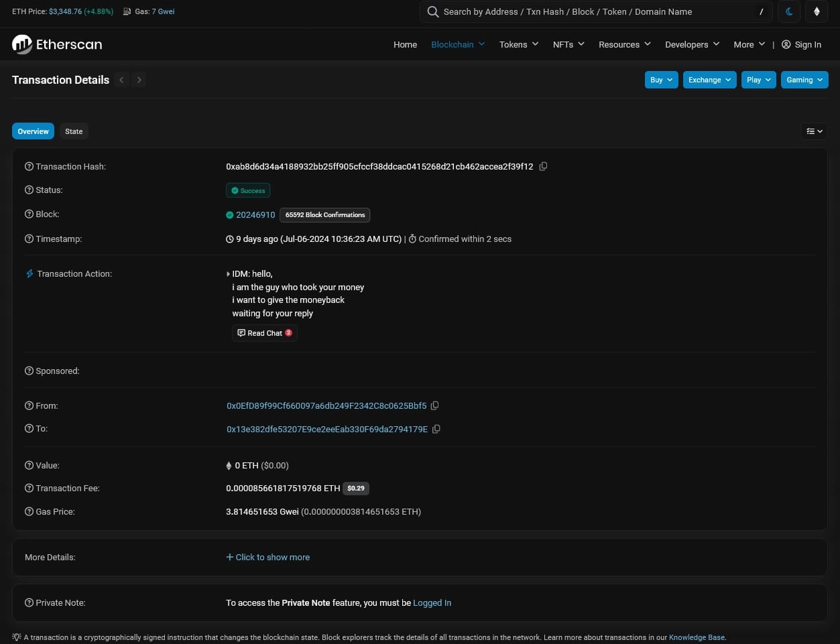Expand the Blockchain menu
840x644 pixels.
click(457, 44)
